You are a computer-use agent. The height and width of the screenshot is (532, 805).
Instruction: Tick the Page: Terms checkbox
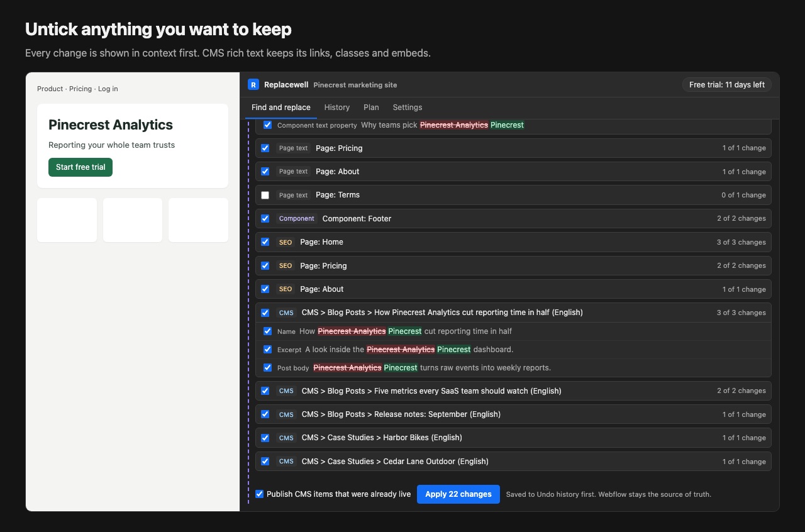[265, 195]
